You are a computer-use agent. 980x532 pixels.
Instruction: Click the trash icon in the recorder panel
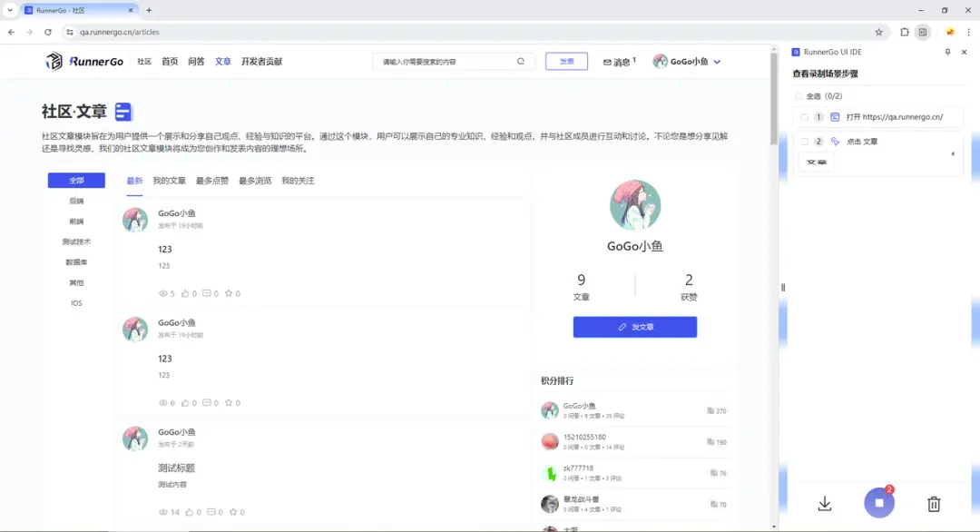click(x=933, y=502)
